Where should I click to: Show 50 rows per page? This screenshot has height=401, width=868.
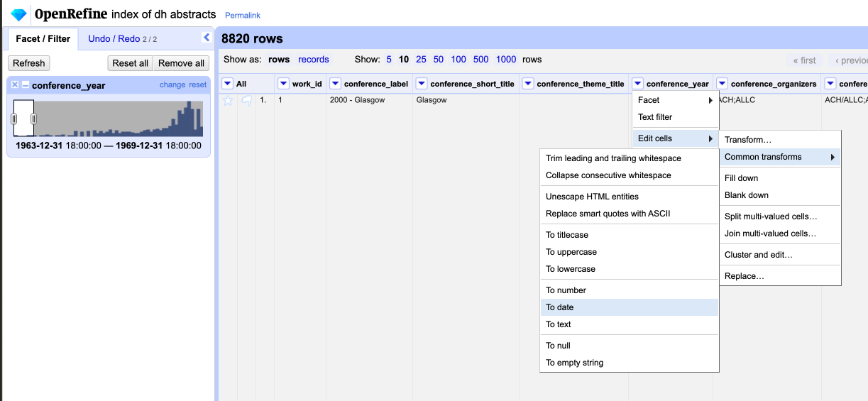(x=439, y=60)
